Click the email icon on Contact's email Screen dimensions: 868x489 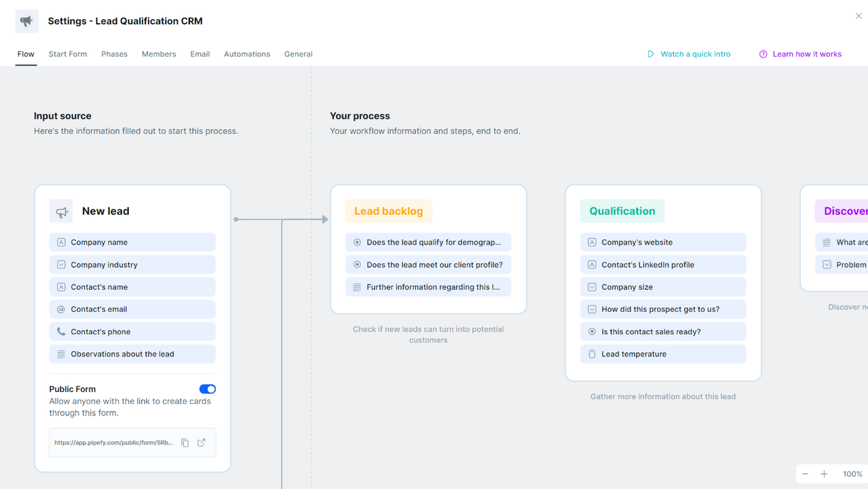coord(61,309)
